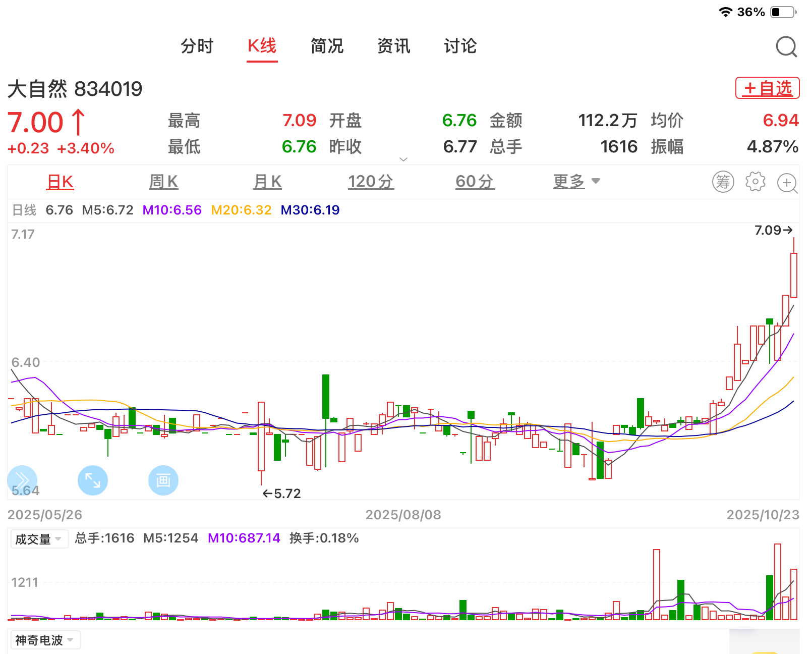The width and height of the screenshot is (812, 654).
Task: Expand quote details chevron below 昨收
Action: (x=403, y=159)
